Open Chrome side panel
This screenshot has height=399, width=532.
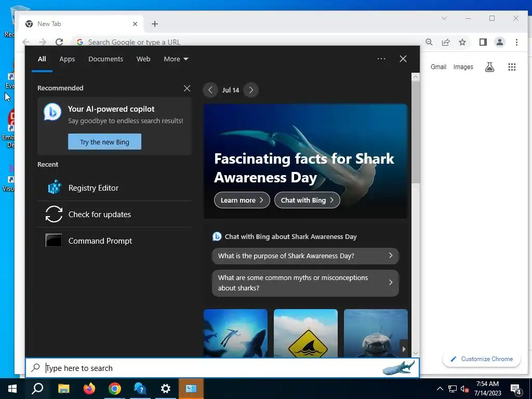483,42
